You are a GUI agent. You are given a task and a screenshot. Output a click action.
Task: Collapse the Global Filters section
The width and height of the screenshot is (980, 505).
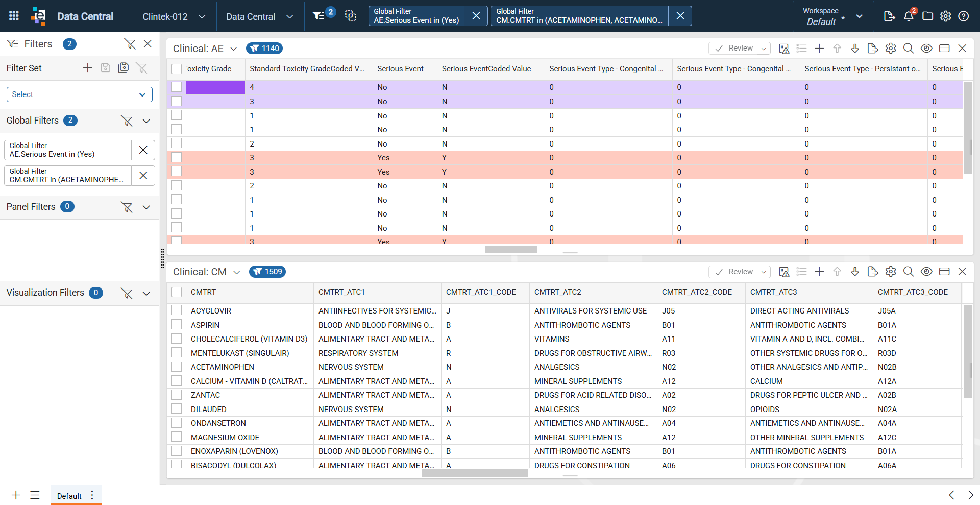[146, 121]
